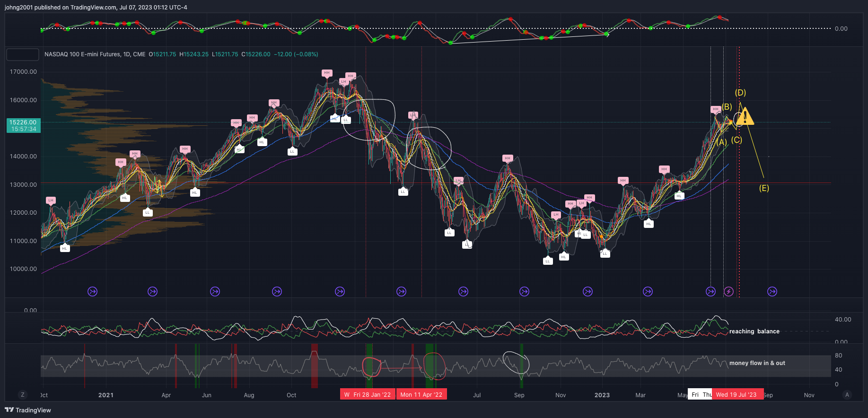Click the Mar time axis label

(x=640, y=395)
